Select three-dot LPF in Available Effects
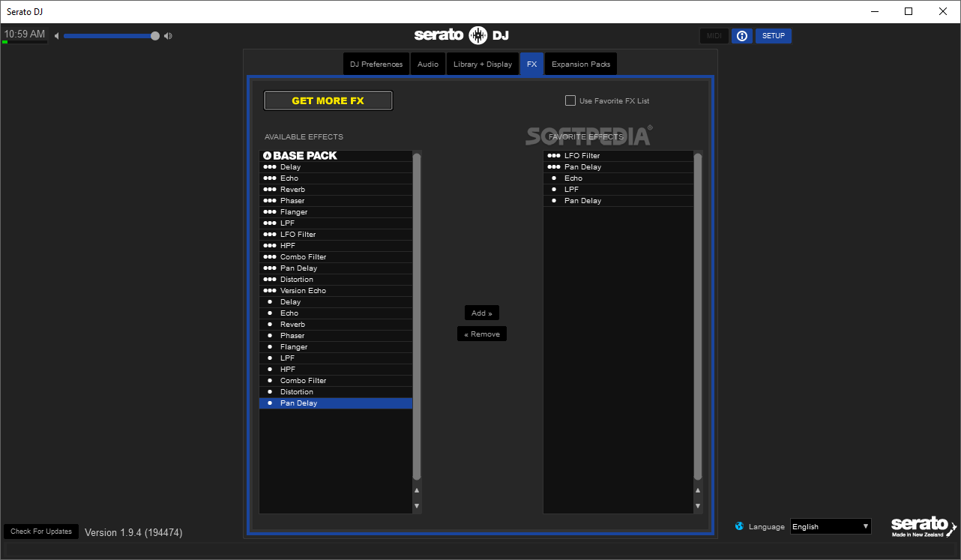The height and width of the screenshot is (560, 961). 336,223
